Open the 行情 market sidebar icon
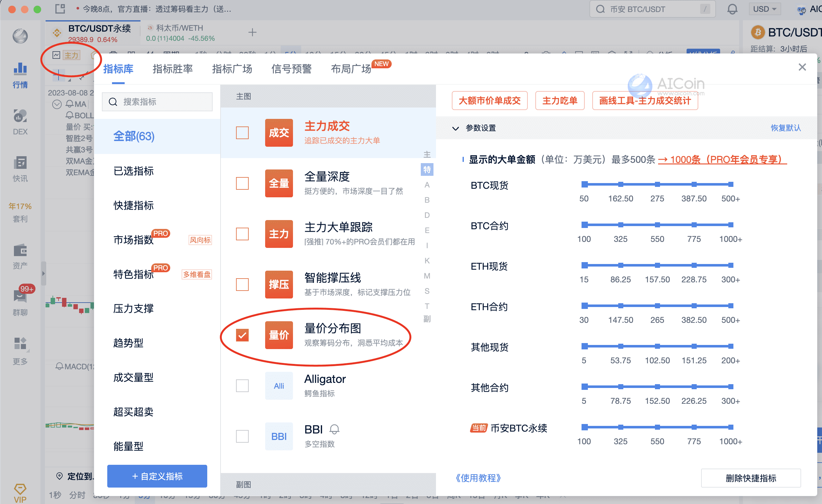The image size is (822, 504). (20, 76)
